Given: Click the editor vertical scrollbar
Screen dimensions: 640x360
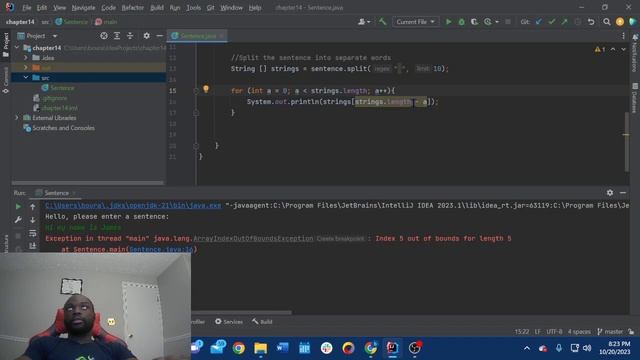Looking at the screenshot, I should pos(627,141).
